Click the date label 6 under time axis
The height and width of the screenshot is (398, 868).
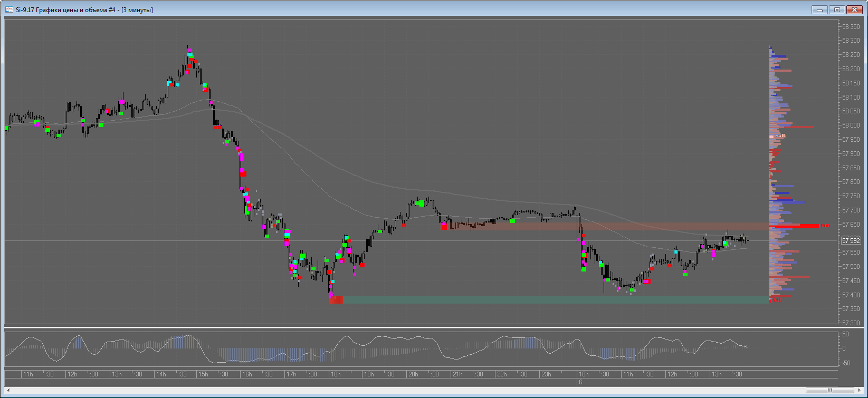[580, 382]
